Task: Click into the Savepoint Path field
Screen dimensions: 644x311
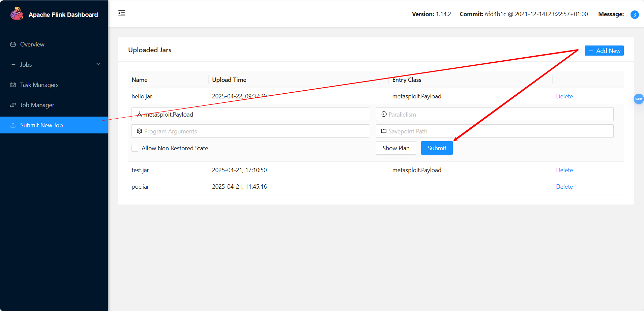Action: (495, 131)
